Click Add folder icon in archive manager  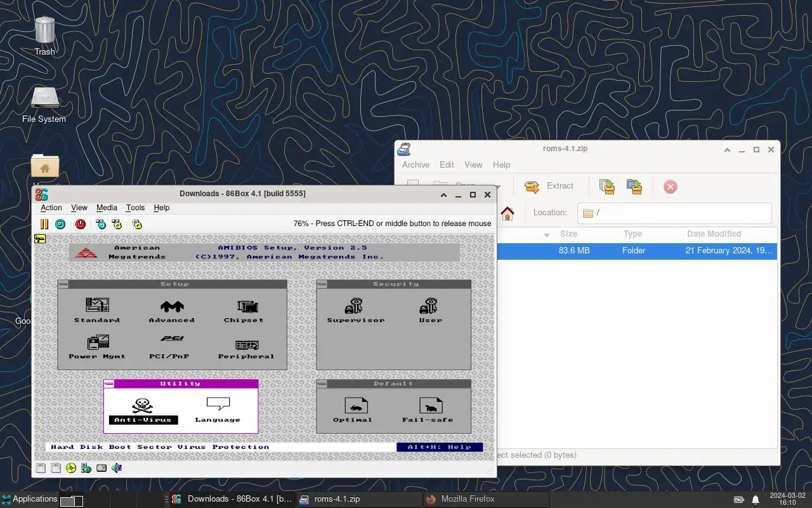(x=634, y=186)
